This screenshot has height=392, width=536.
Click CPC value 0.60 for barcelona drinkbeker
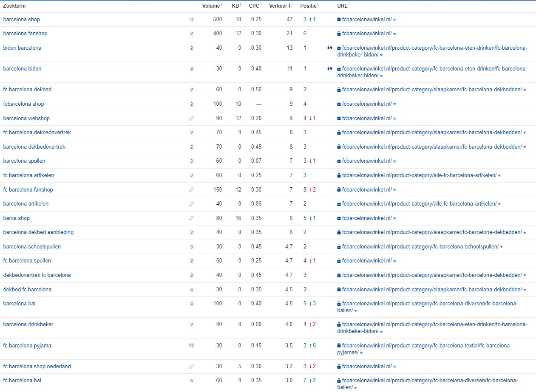[256, 324]
